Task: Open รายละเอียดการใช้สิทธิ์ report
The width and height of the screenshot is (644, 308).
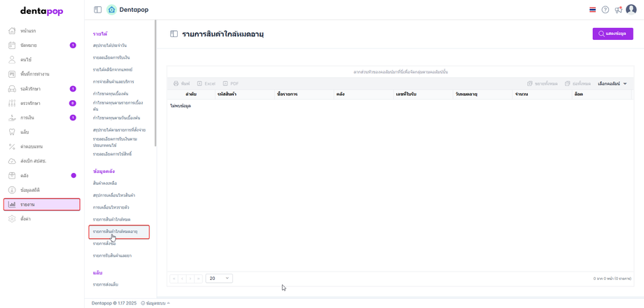Action: click(x=112, y=154)
